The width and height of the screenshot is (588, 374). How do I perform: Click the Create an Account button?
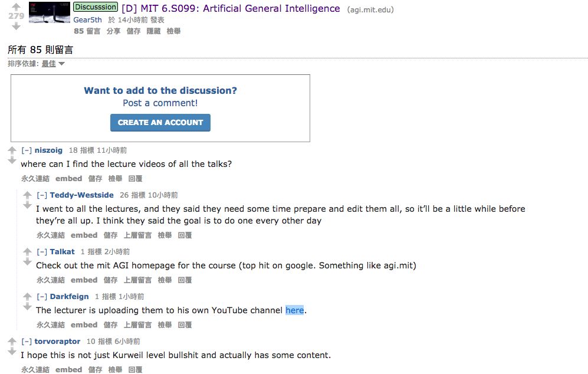pyautogui.click(x=160, y=123)
